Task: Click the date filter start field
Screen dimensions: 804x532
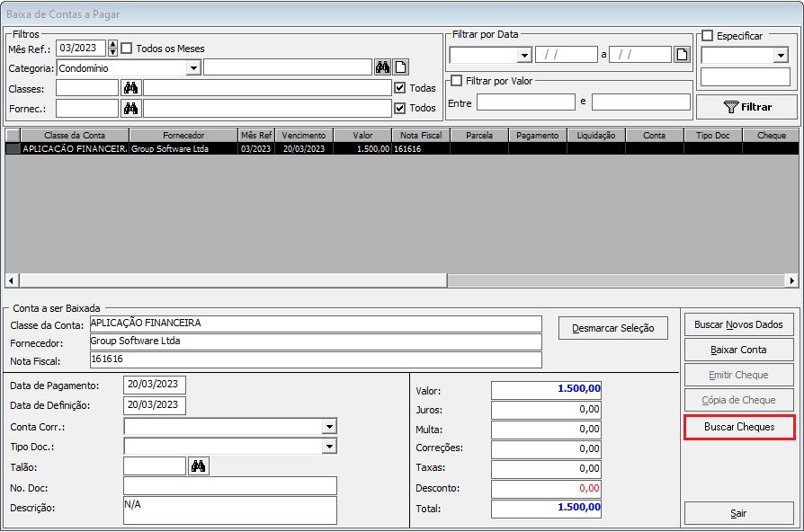Action: coord(566,54)
